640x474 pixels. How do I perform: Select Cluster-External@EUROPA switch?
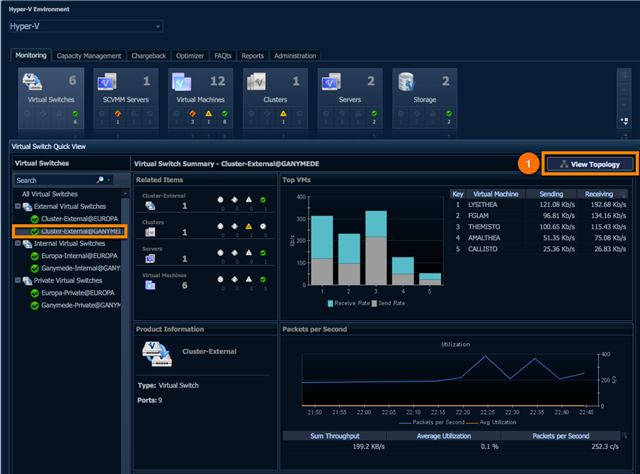[x=79, y=219]
